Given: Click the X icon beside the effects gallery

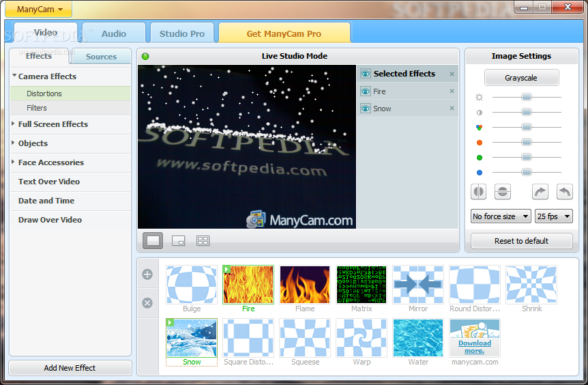Looking at the screenshot, I should [x=147, y=303].
